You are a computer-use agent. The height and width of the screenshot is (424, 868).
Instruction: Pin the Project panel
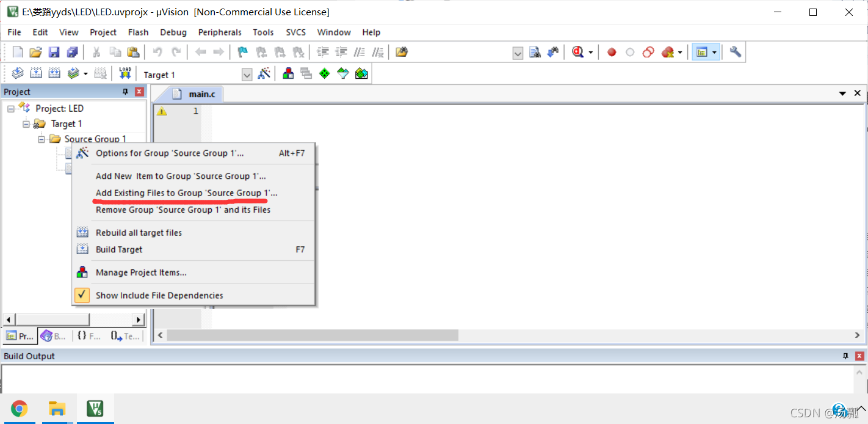click(x=126, y=92)
